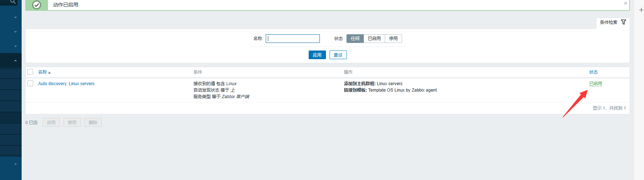This screenshot has width=644, height=180.
Task: Click the plus icon at far right
Action: pyautogui.click(x=641, y=10)
